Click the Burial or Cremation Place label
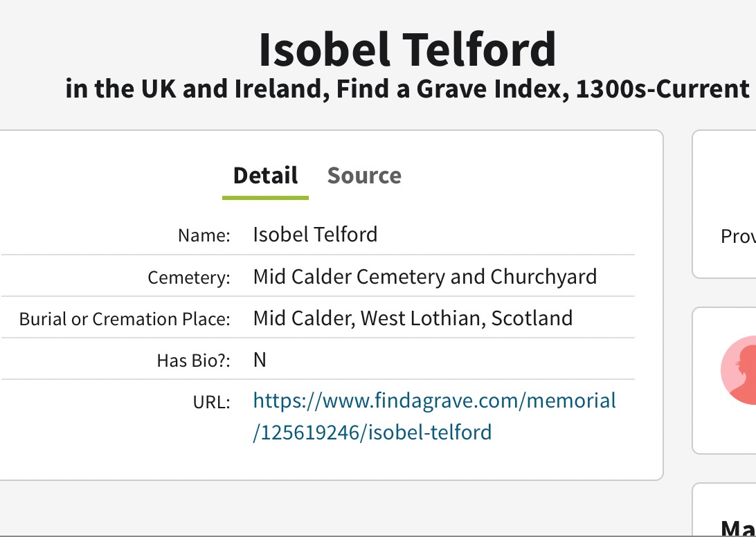This screenshot has width=756, height=537. pyautogui.click(x=125, y=319)
